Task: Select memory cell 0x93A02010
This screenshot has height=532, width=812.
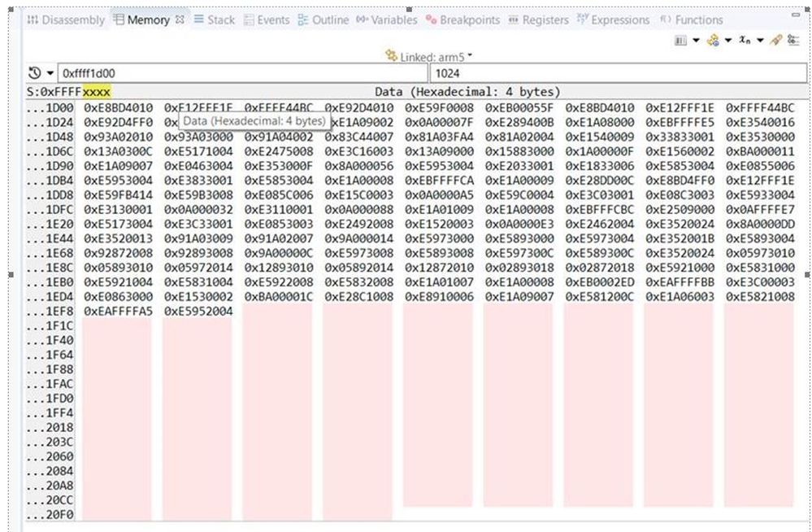Action: tap(119, 137)
